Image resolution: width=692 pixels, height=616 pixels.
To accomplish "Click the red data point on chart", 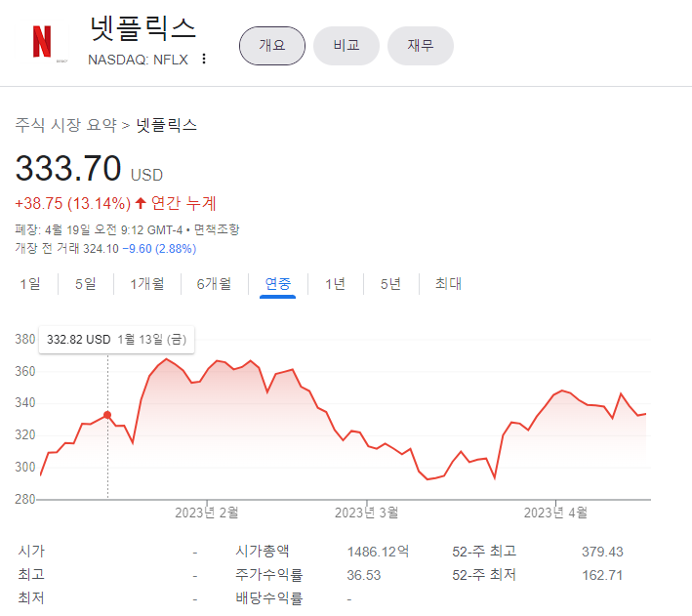I will tap(107, 415).
